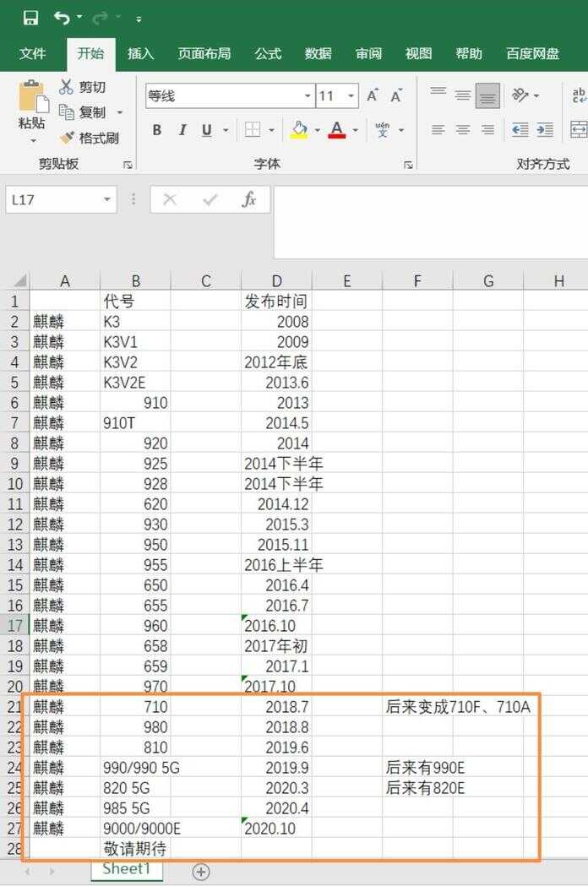Click the 粘贴 paste clipboard icon
588x886 pixels.
point(33,96)
